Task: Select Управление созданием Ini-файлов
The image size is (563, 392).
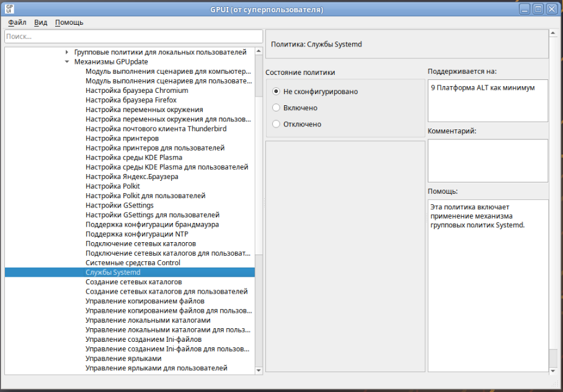Action: [x=144, y=339]
